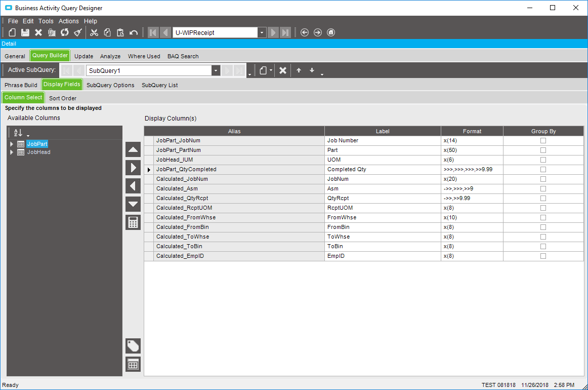
Task: Click the Refresh icon in toolbar
Action: point(64,32)
